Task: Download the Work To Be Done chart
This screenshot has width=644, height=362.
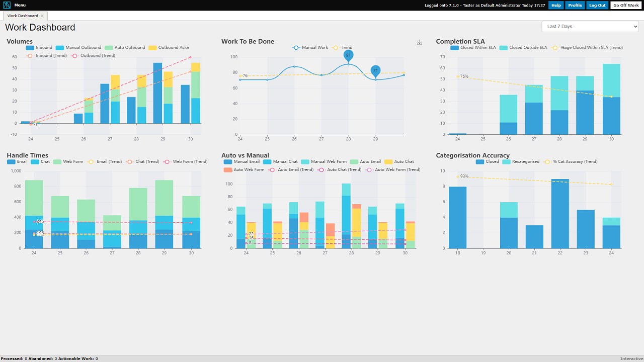Action: click(x=420, y=43)
